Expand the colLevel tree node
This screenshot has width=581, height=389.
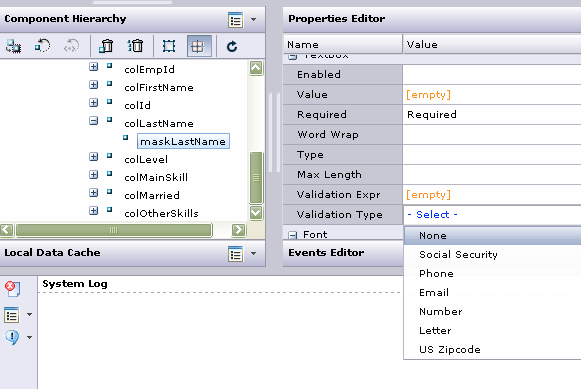[x=93, y=157]
